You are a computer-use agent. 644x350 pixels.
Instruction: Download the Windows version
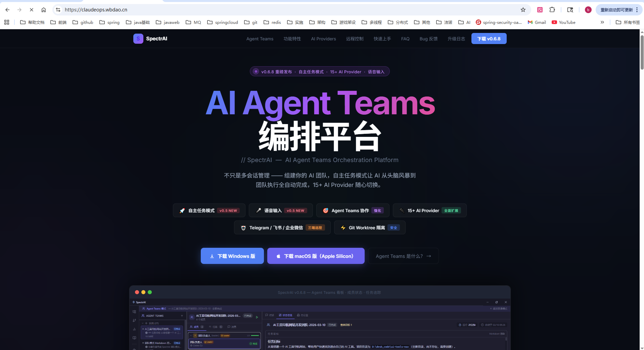click(x=232, y=256)
